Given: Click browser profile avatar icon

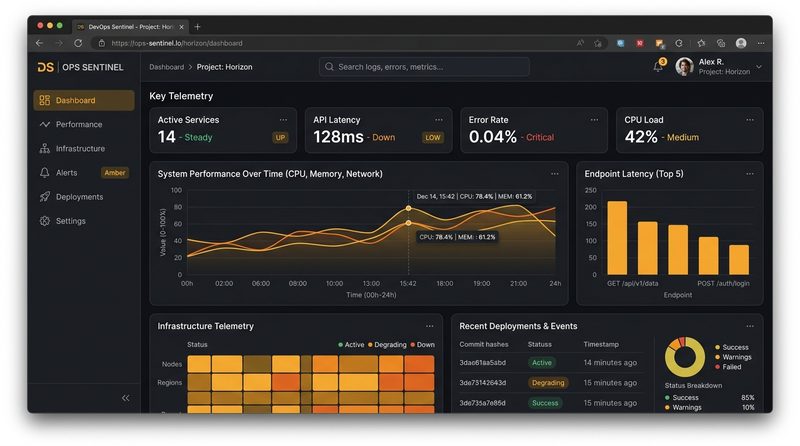Looking at the screenshot, I should point(741,43).
